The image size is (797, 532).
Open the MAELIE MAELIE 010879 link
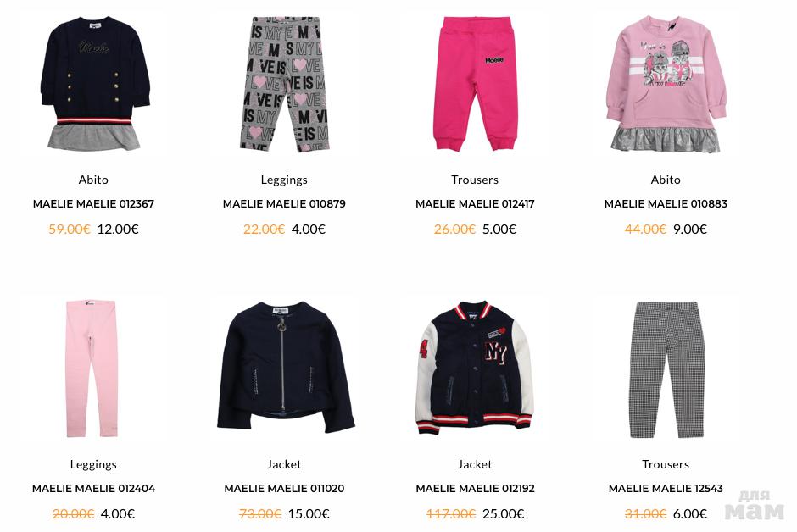284,203
